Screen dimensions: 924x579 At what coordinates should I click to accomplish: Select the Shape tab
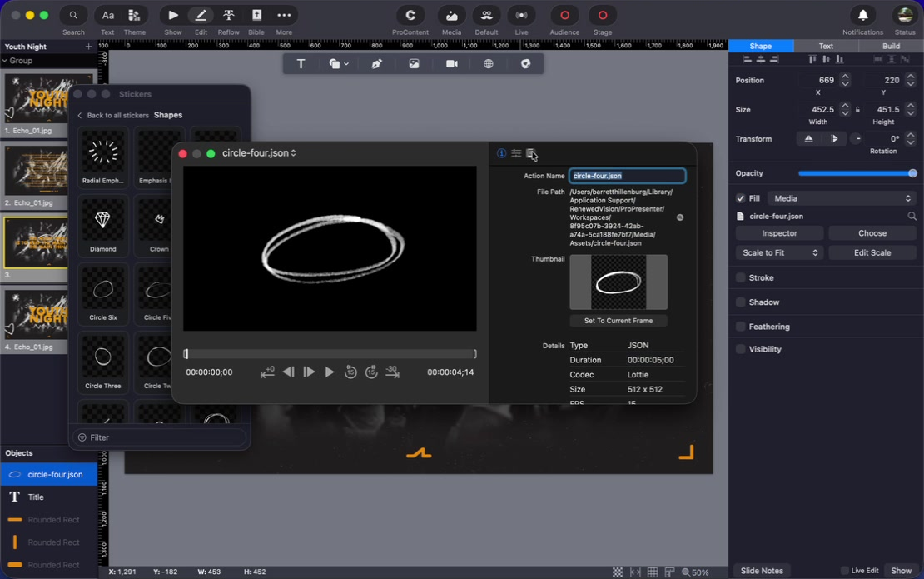coord(761,46)
